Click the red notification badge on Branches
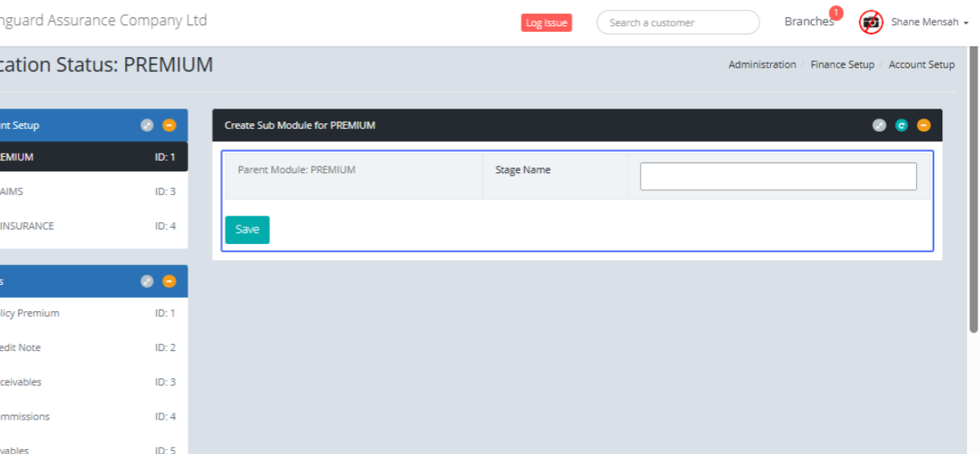Viewport: 980px width, 454px height. coord(835,12)
